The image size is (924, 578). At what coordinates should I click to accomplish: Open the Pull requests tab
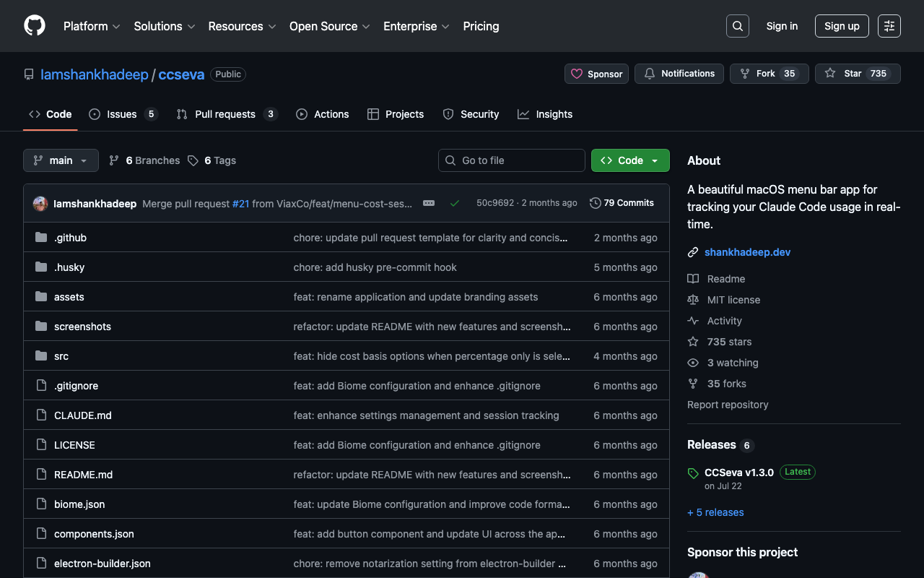pos(225,114)
